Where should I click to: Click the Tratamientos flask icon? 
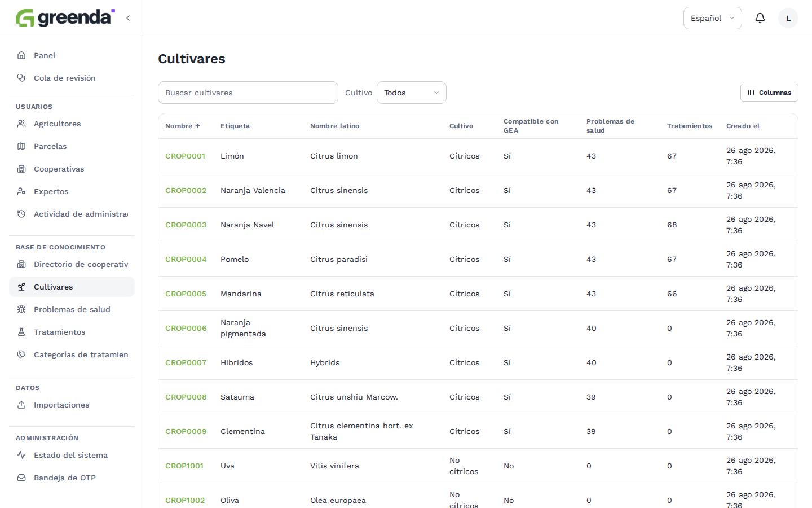pos(21,332)
